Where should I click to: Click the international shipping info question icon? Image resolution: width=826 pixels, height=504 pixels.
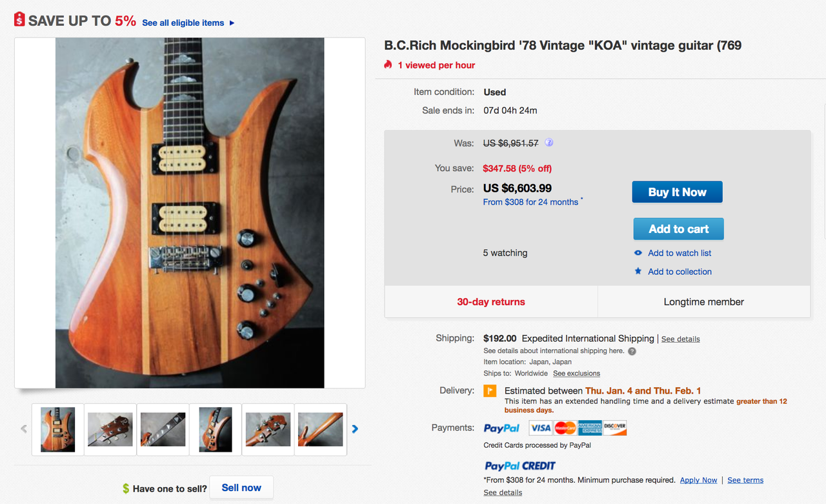pos(632,351)
